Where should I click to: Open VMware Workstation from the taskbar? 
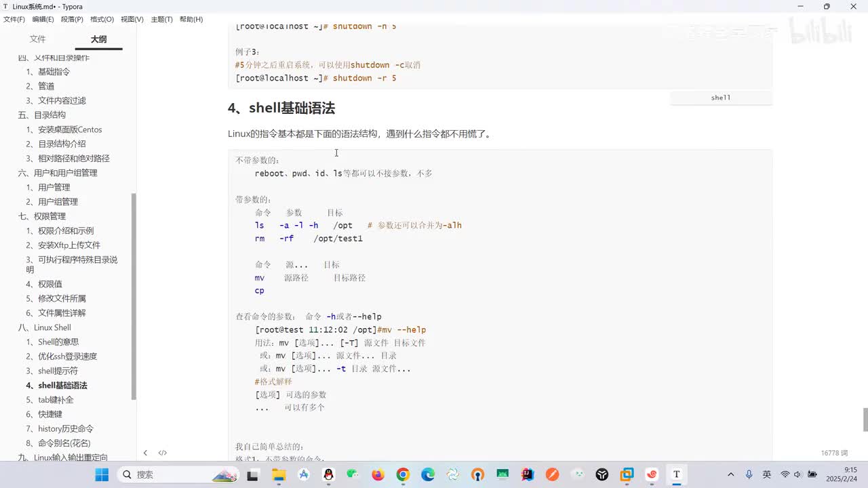pyautogui.click(x=627, y=474)
